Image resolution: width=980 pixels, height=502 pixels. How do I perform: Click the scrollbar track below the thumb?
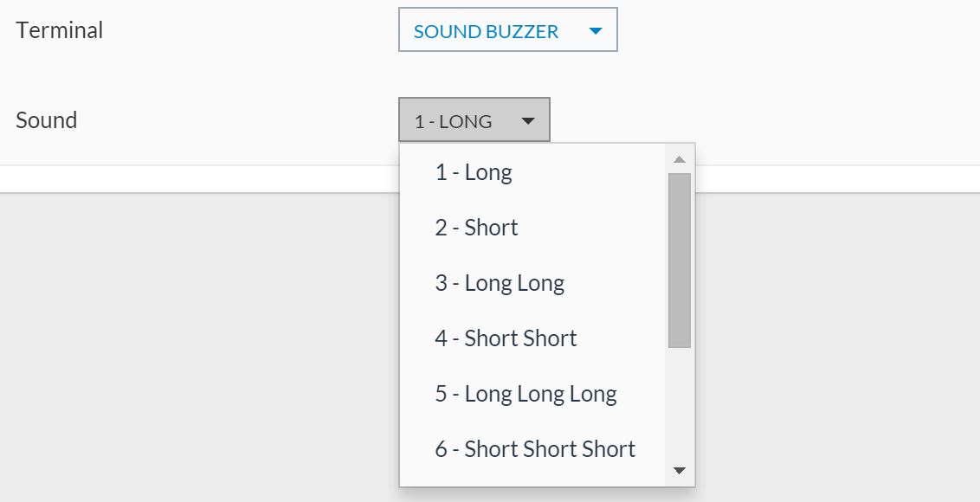(x=680, y=407)
